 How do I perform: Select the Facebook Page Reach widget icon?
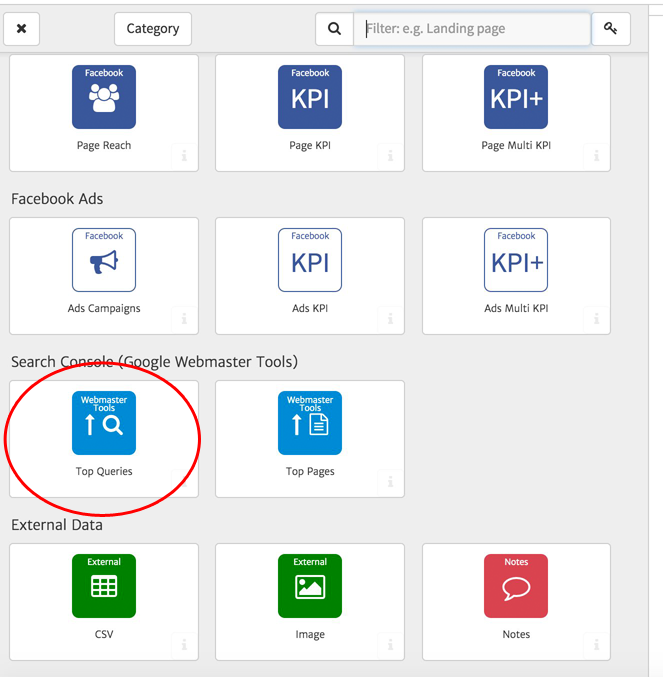point(104,97)
